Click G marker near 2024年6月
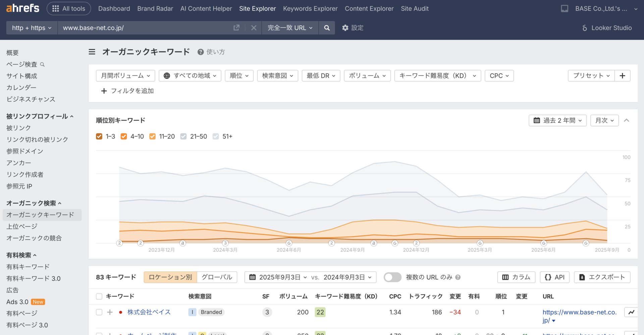644x335 pixels. (289, 243)
